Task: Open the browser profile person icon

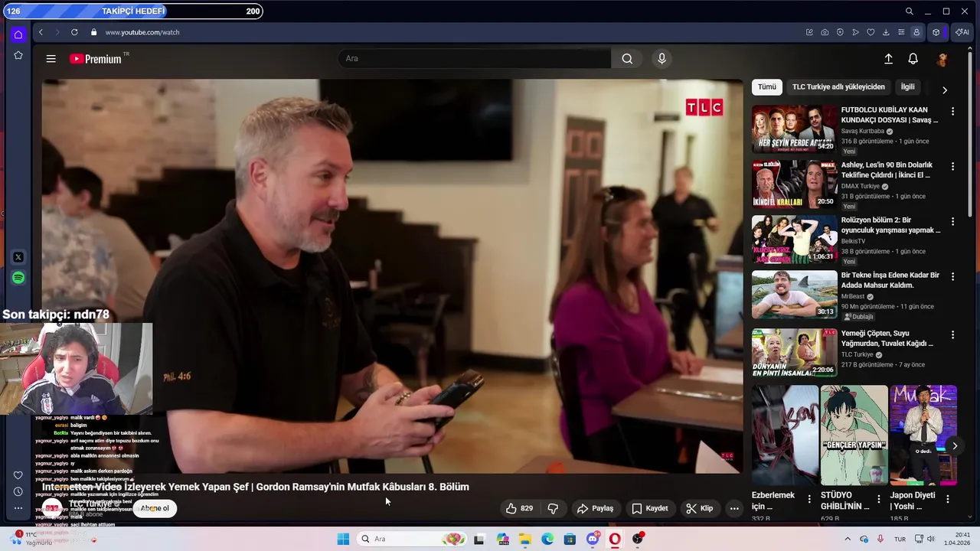Action: [916, 32]
